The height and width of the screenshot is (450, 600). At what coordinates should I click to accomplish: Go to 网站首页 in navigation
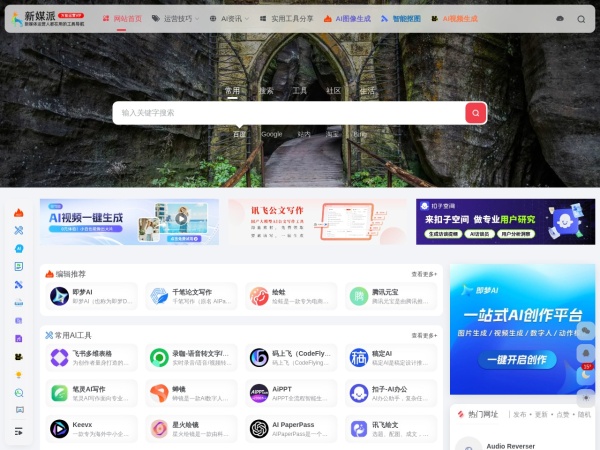point(122,18)
